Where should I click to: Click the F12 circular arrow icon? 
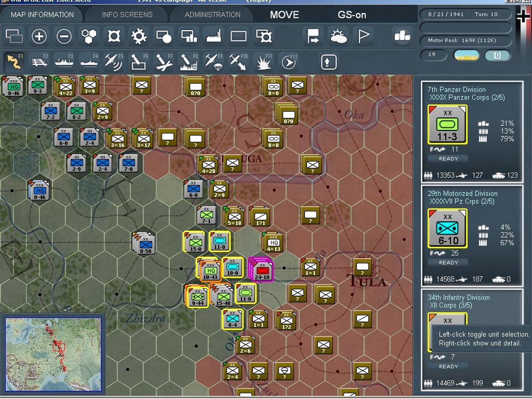[x=289, y=62]
